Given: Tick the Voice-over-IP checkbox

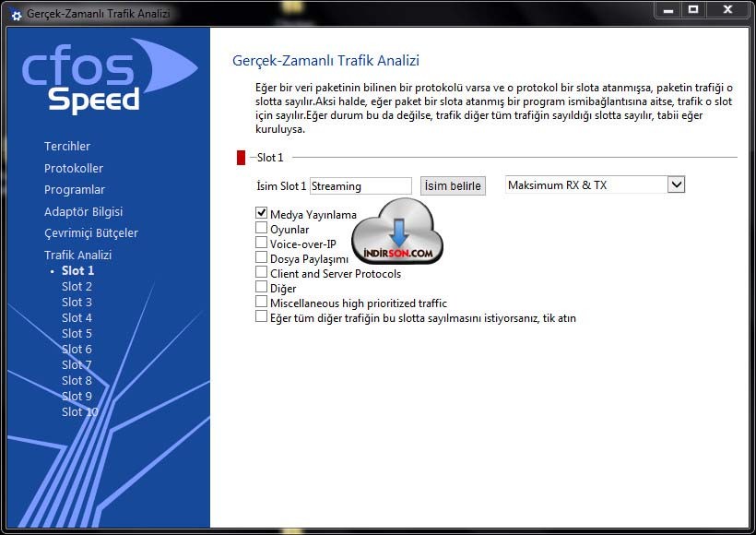Looking at the screenshot, I should (261, 243).
